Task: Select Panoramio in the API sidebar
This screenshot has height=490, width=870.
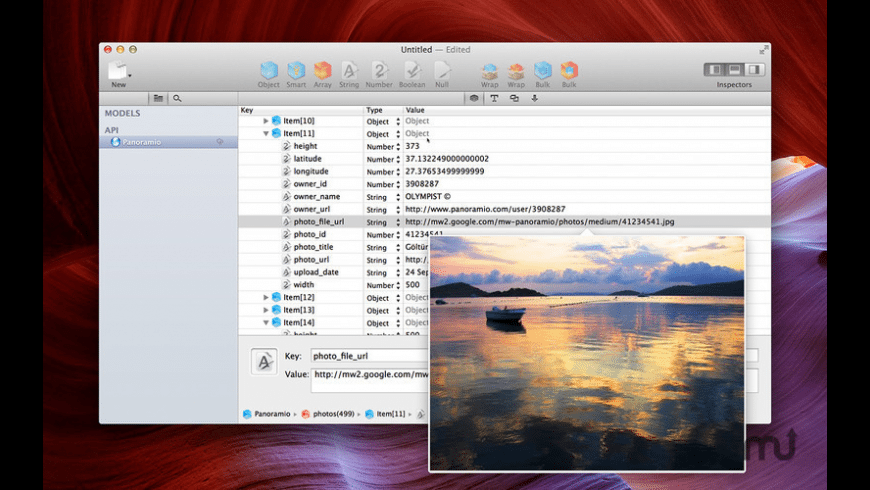Action: tap(141, 142)
